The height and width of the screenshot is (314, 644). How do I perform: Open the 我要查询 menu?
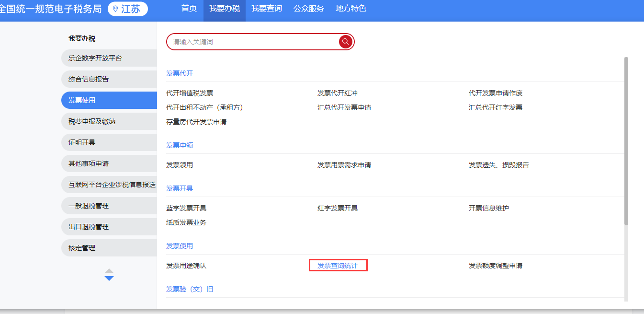(x=266, y=9)
